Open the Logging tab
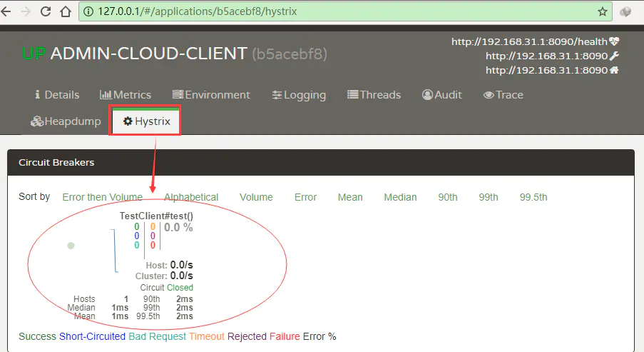644x352 pixels. (x=299, y=95)
